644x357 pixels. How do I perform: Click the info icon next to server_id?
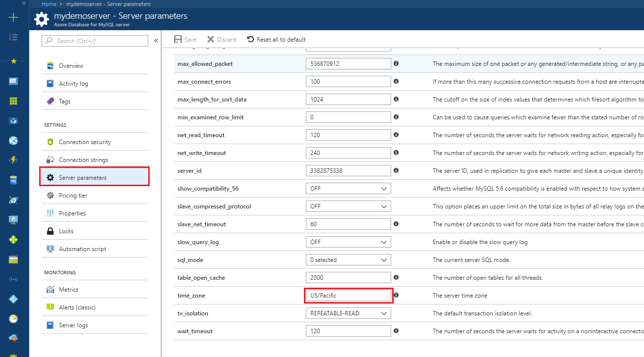pos(396,170)
